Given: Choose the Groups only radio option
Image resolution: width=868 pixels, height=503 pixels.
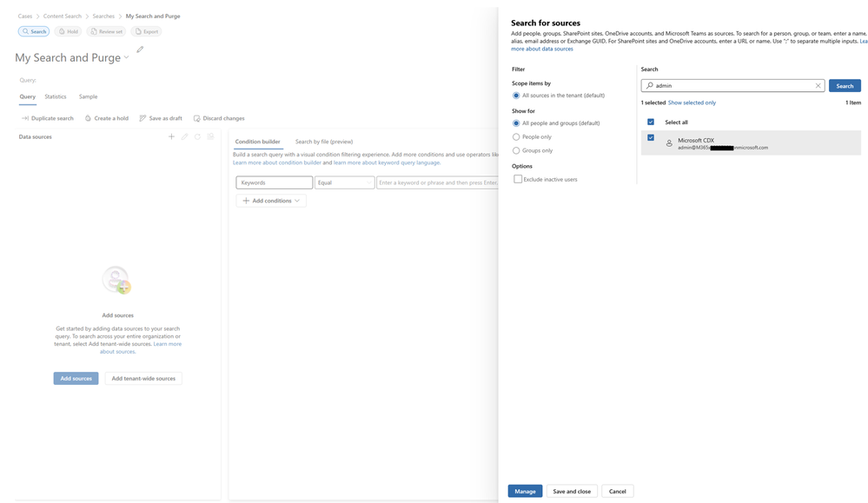Looking at the screenshot, I should coord(516,150).
